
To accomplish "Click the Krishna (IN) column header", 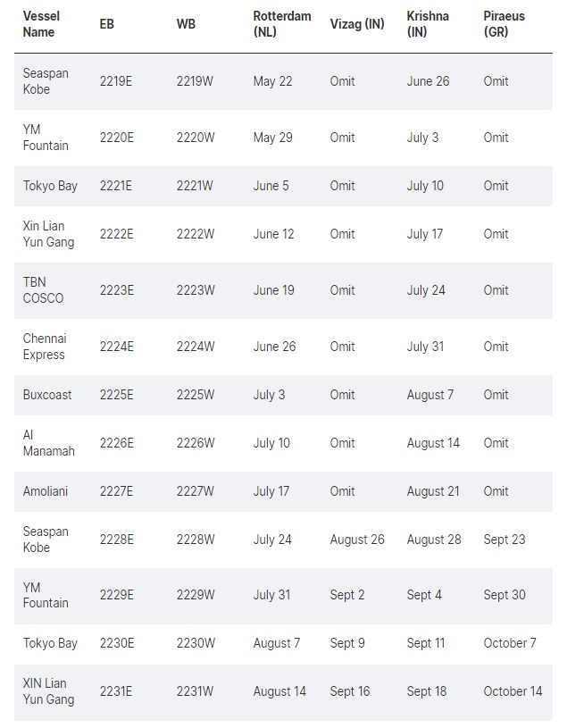I will click(x=428, y=24).
